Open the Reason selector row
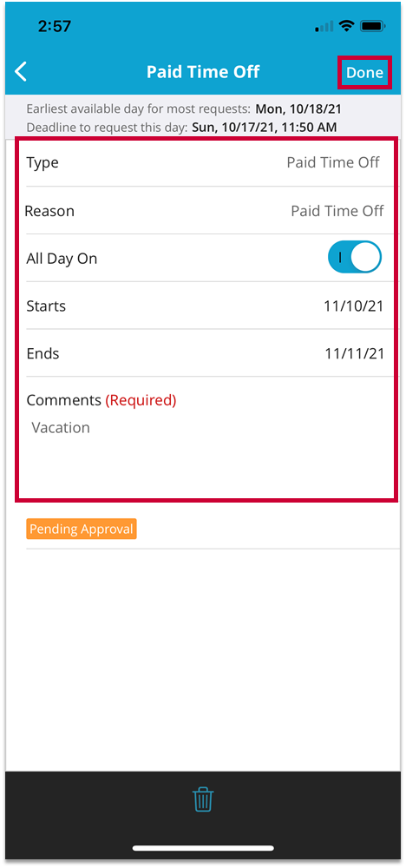406x868 pixels. coord(205,211)
